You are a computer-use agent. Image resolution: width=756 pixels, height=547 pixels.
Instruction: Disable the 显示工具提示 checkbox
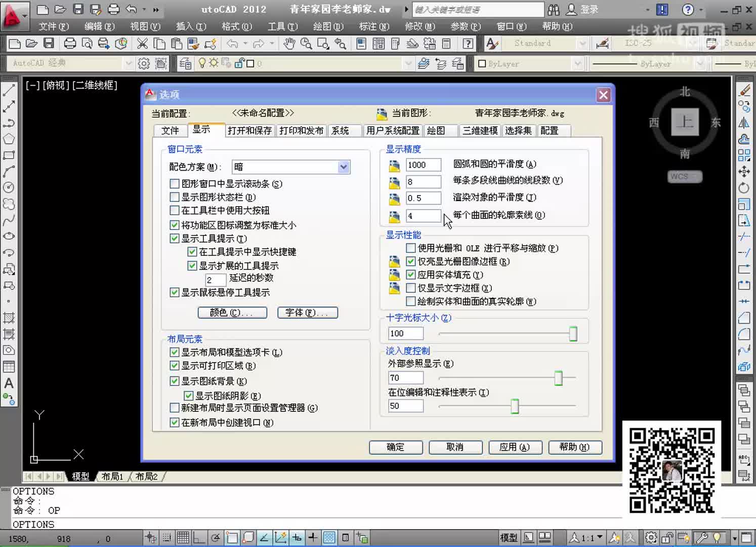(174, 239)
